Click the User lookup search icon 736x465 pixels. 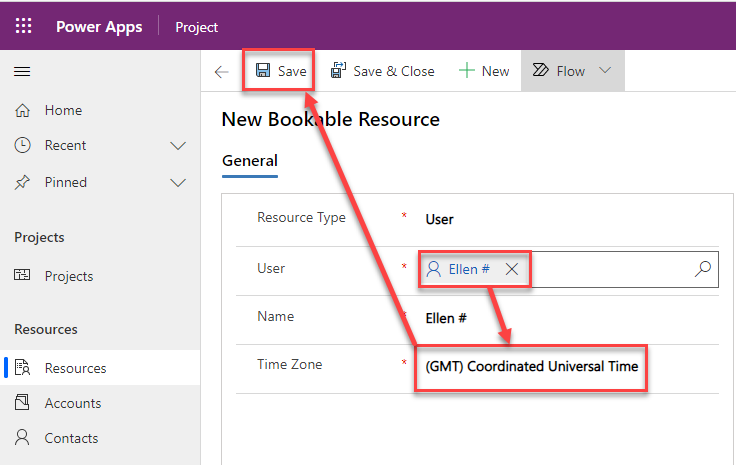[x=702, y=268]
